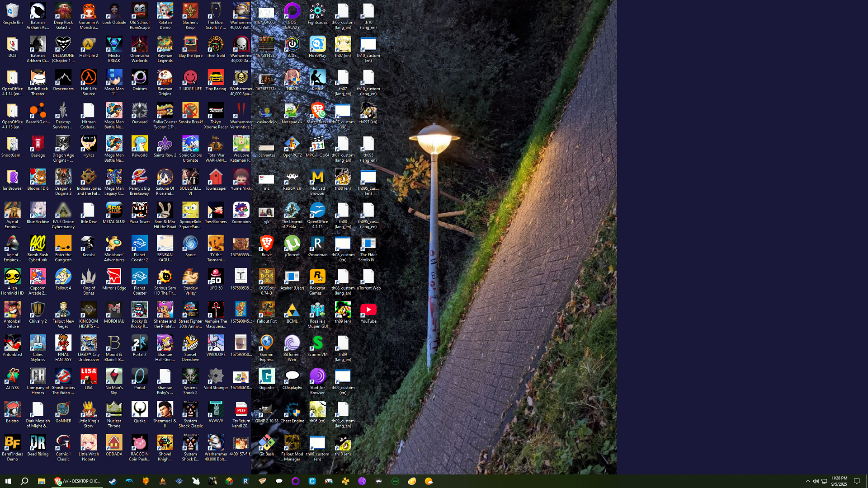The height and width of the screenshot is (488, 868).
Task: Expand the hidden system tray icons
Action: 808,481
